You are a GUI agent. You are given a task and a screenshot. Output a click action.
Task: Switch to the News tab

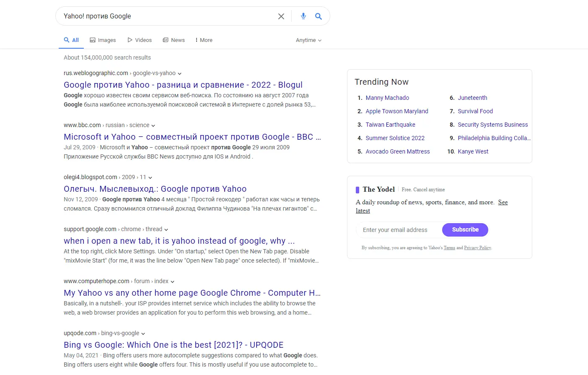[x=174, y=40]
